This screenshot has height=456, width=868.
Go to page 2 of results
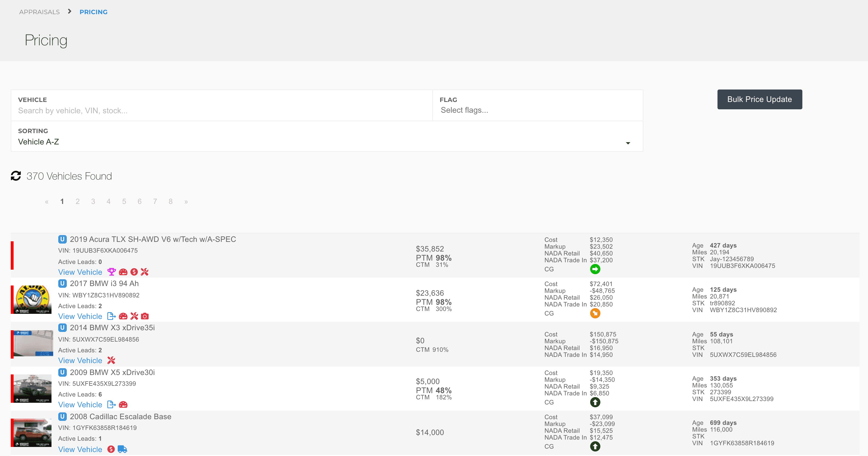[78, 201]
